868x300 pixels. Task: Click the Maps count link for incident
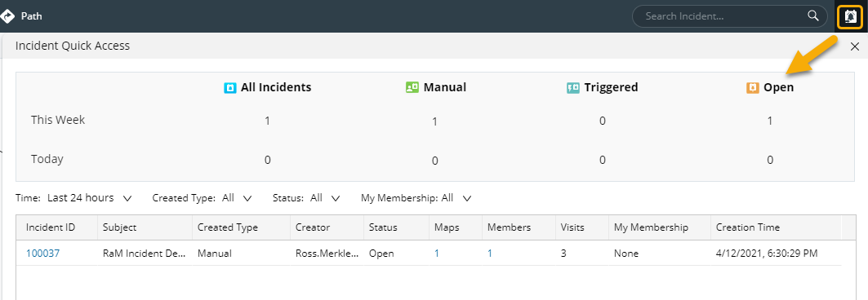(437, 254)
